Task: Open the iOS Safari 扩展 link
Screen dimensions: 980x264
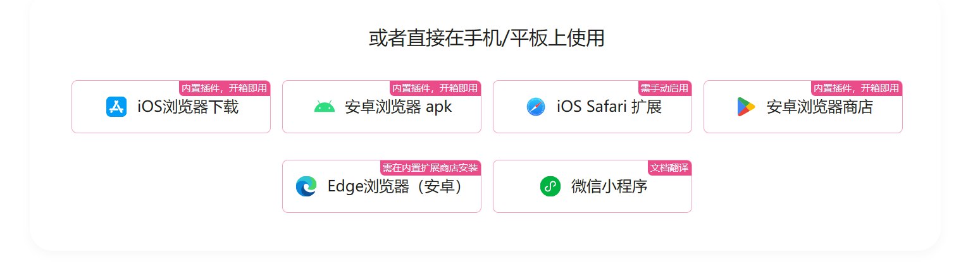Action: click(x=592, y=107)
